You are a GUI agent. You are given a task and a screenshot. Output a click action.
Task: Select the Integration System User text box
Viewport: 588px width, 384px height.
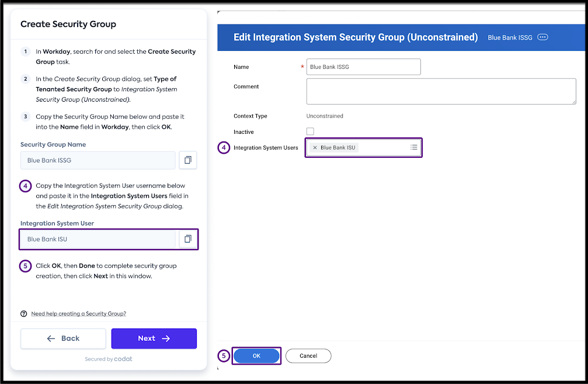98,239
